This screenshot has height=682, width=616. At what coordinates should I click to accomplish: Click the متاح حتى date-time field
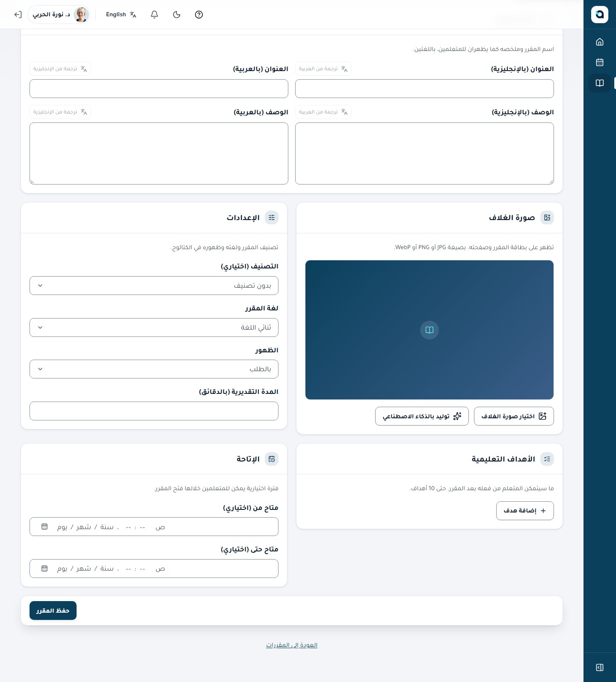pos(154,569)
